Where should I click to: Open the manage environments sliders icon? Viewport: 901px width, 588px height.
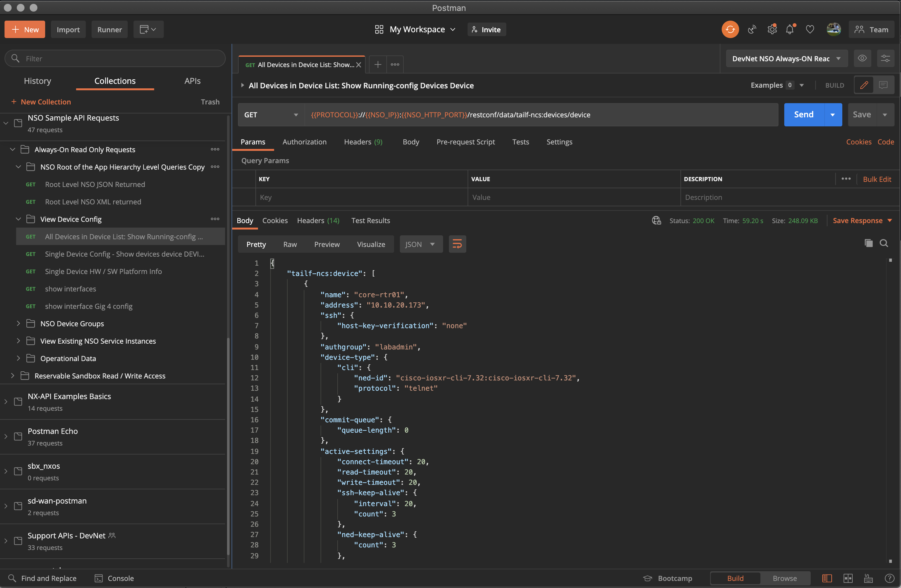tap(885, 58)
